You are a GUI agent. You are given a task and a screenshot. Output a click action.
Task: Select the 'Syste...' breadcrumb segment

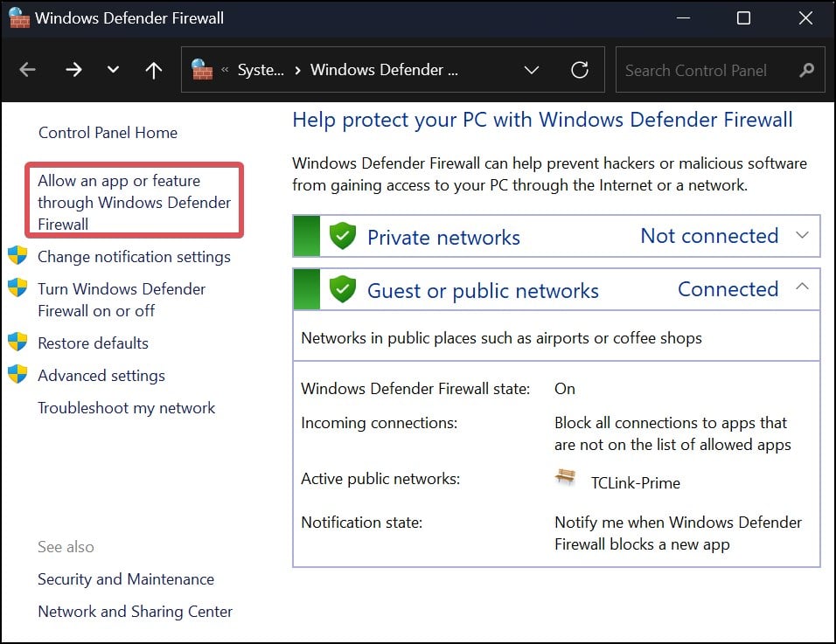point(261,70)
